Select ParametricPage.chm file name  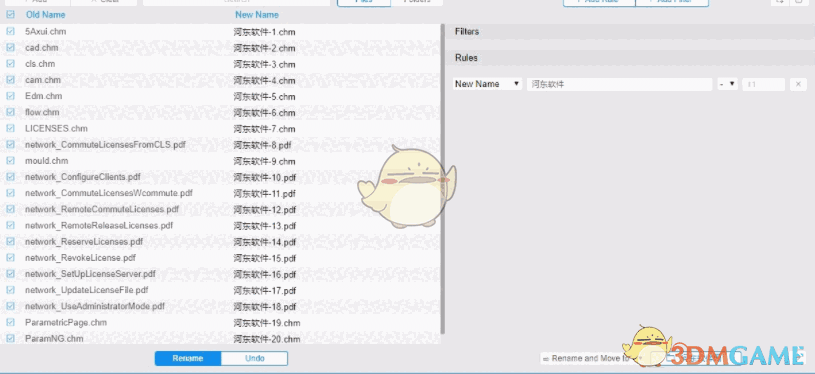66,322
